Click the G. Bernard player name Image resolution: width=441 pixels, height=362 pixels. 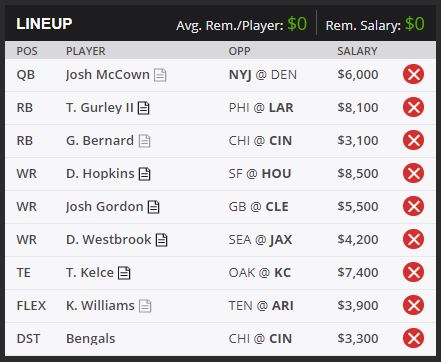[100, 141]
